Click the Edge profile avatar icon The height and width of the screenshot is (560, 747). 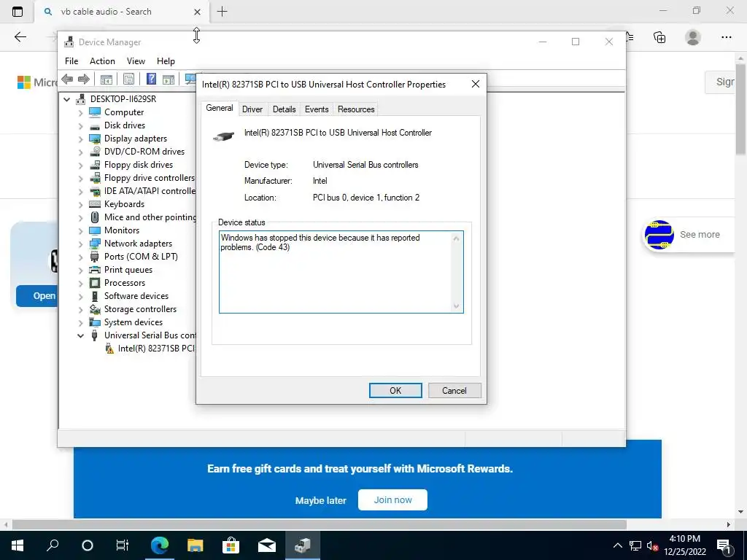(x=693, y=37)
